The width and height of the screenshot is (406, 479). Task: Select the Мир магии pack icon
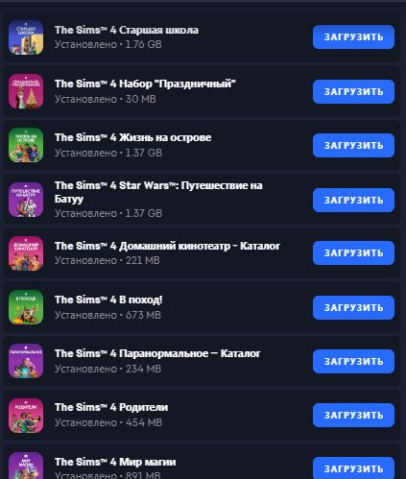(26, 466)
